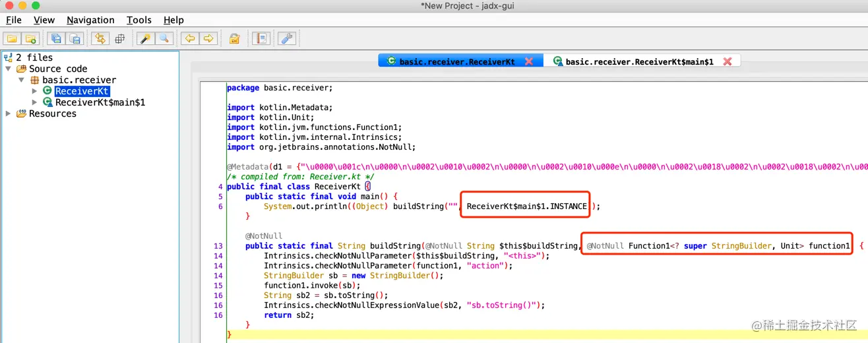Click the ReceiverKt$main$1 class icon in tree
Viewport: 868px width, 343px height.
pos(47,102)
